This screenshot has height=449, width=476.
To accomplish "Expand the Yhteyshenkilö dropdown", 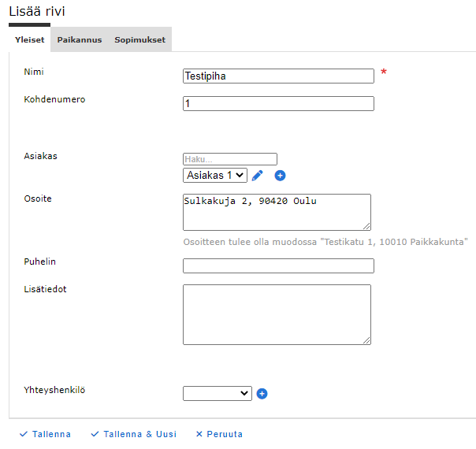I will 217,393.
